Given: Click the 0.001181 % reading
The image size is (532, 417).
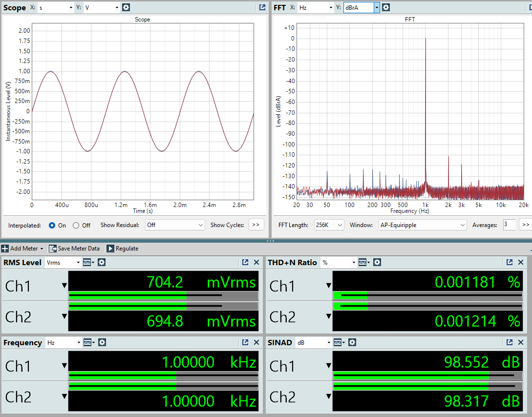Looking at the screenshot, I should 477,282.
